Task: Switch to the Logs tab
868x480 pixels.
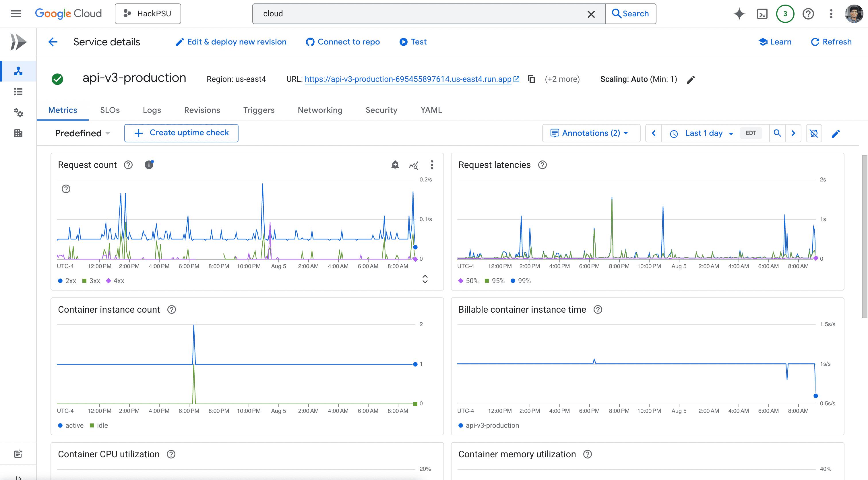Action: point(152,110)
